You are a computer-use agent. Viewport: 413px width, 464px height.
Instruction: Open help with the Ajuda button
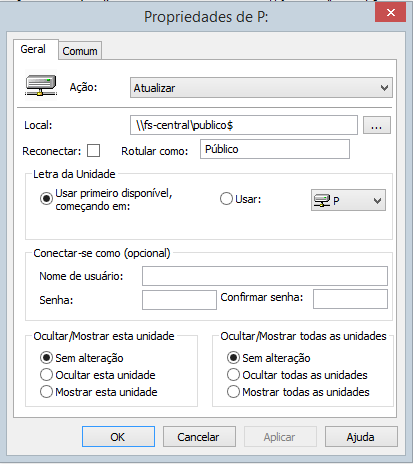pyautogui.click(x=361, y=437)
